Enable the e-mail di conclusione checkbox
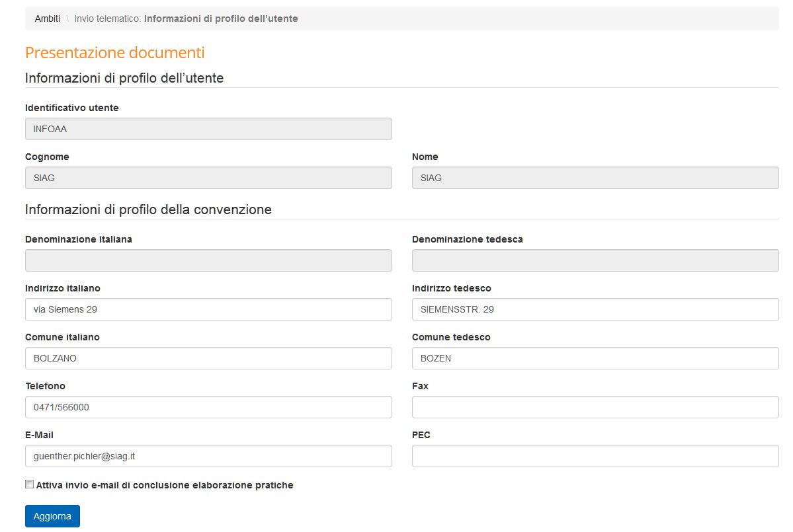This screenshot has width=793, height=532. (x=29, y=484)
